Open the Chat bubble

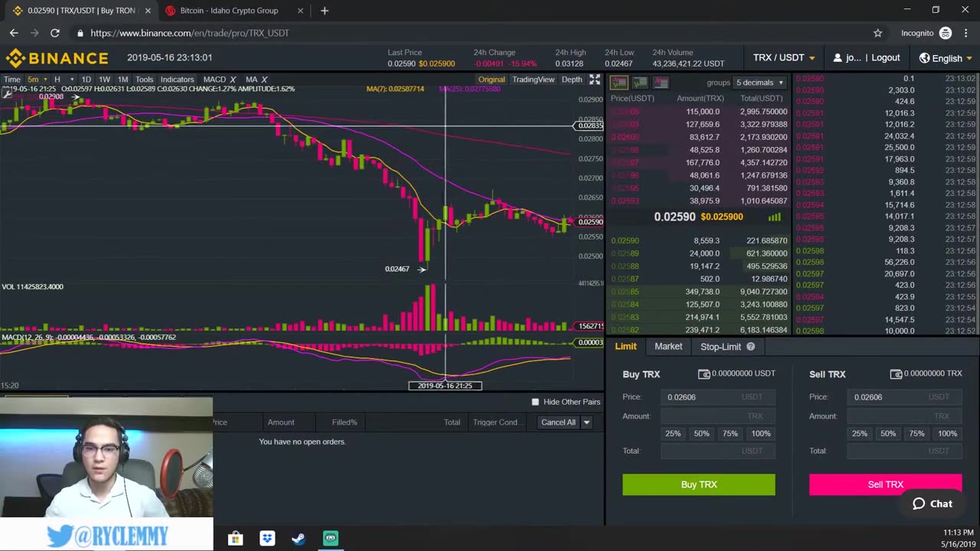coord(932,504)
